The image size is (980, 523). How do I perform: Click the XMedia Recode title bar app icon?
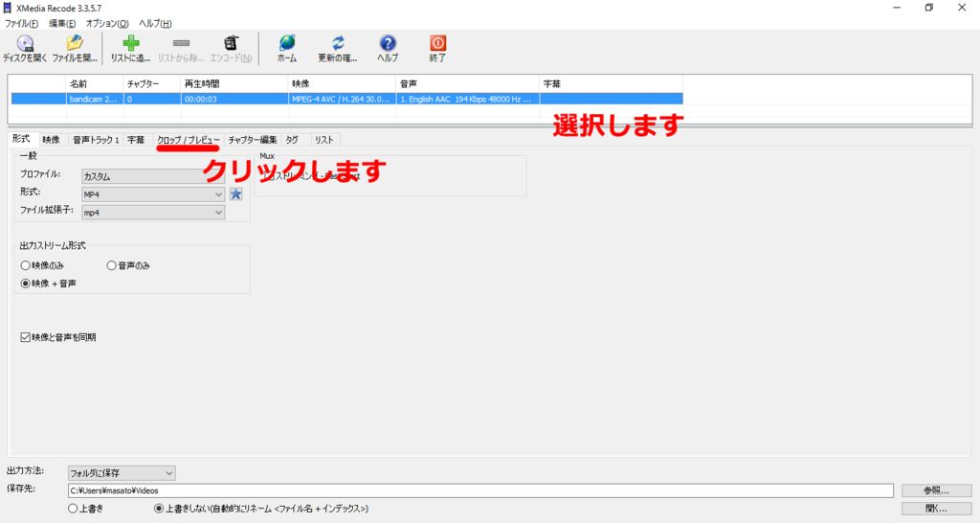[8, 8]
